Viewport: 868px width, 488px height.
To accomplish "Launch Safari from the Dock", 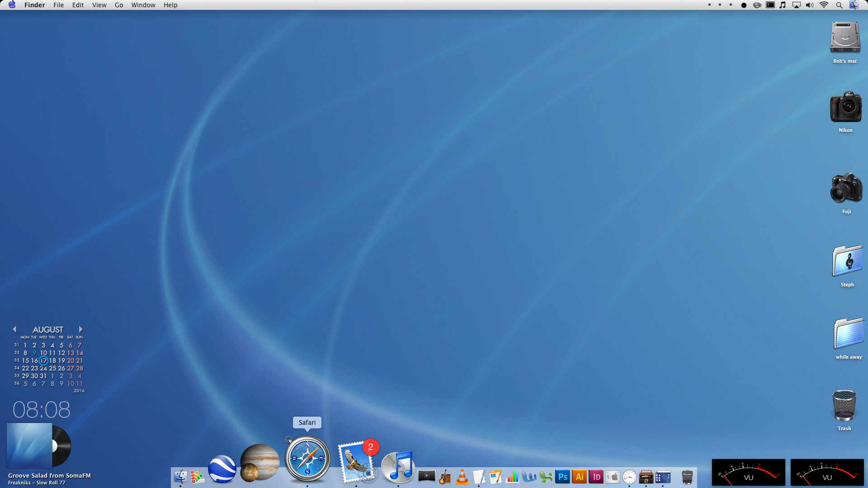I will (x=307, y=459).
